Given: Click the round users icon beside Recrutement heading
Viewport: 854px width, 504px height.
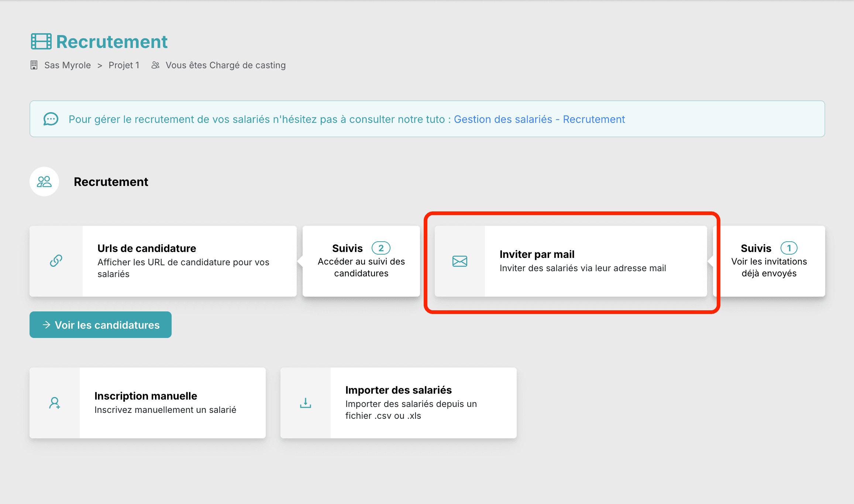Looking at the screenshot, I should pos(44,182).
